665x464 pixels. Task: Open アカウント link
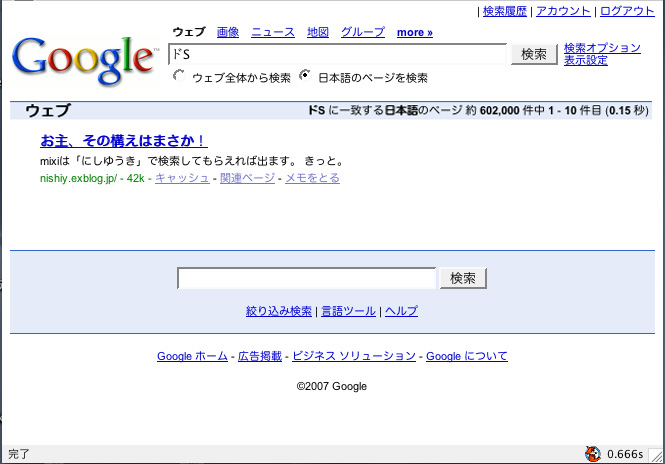(563, 11)
